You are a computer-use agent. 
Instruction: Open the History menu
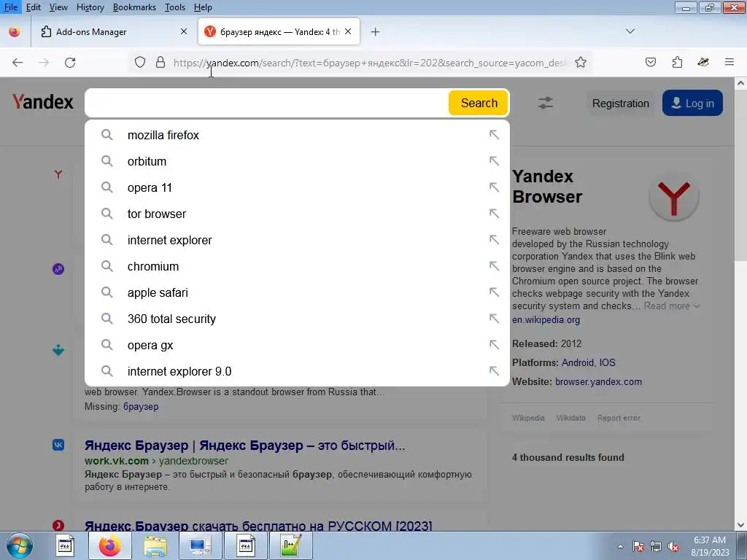pos(90,7)
